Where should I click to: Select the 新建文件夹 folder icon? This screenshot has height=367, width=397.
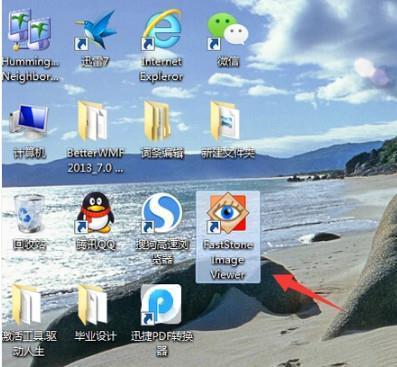tap(225, 121)
